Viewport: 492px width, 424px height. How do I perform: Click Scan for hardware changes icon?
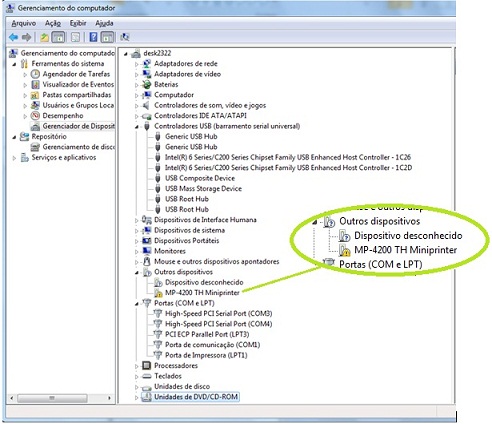point(125,37)
